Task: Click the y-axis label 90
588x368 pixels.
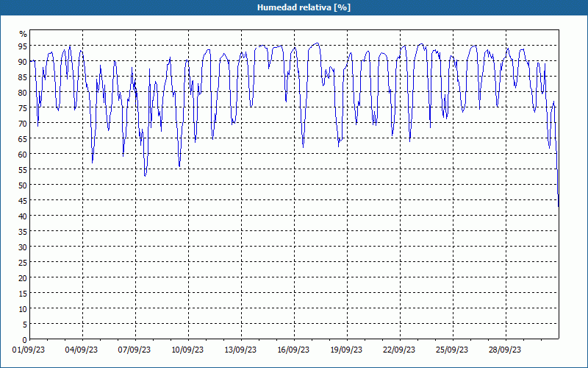Action: coord(23,62)
